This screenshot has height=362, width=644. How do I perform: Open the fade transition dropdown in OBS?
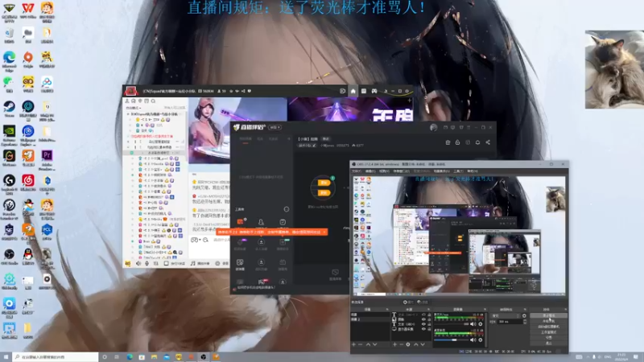pyautogui.click(x=506, y=315)
